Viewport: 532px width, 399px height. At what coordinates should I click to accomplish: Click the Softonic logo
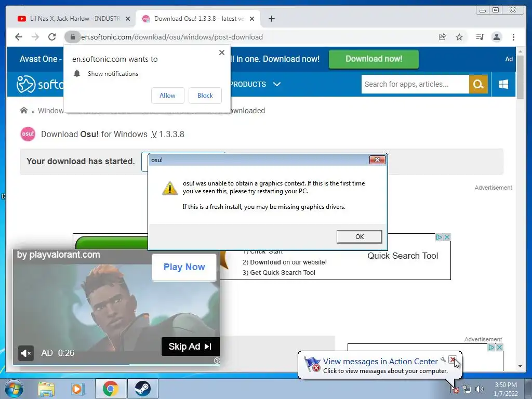(39, 84)
